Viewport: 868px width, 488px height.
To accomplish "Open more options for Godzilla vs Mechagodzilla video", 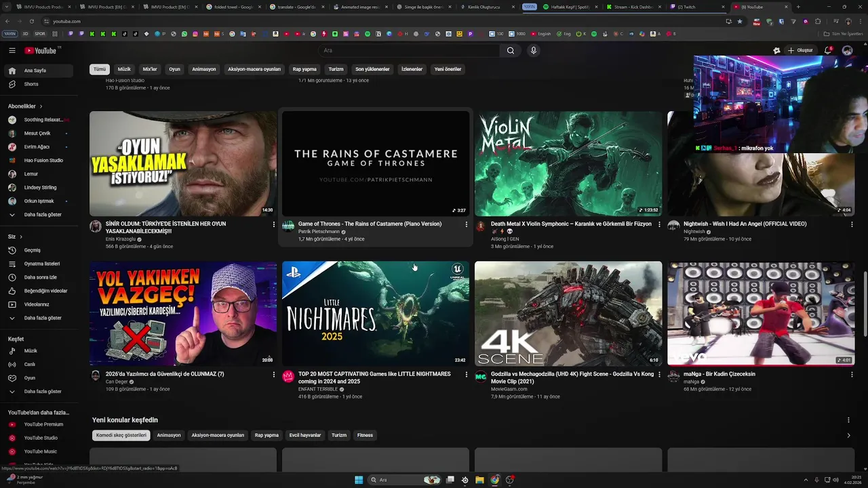I will coord(658,375).
